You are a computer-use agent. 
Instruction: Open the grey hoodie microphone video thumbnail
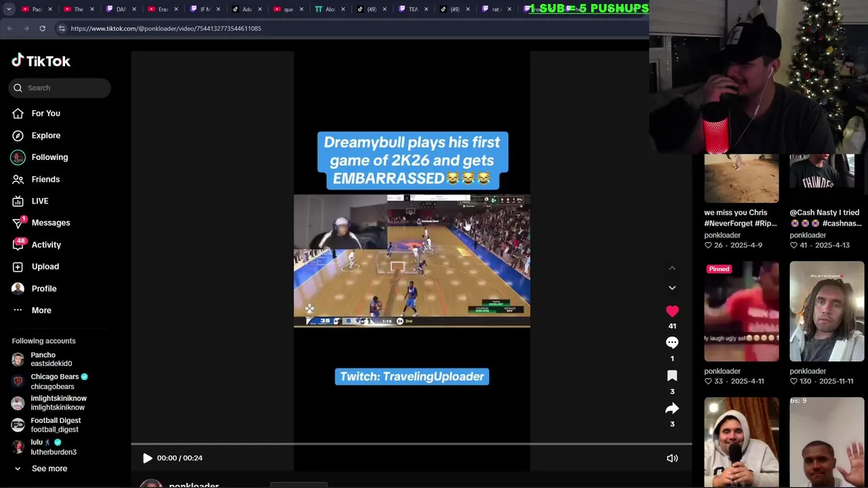click(741, 442)
